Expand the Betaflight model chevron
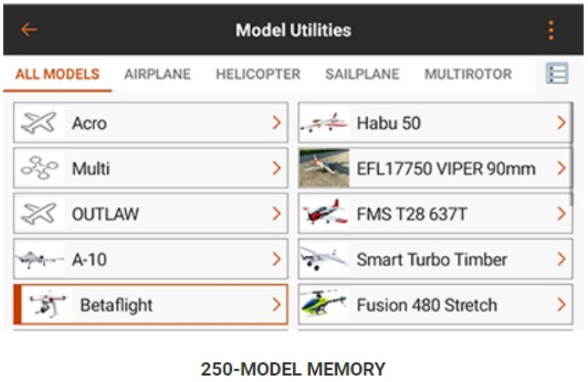588x382 pixels. coord(276,305)
